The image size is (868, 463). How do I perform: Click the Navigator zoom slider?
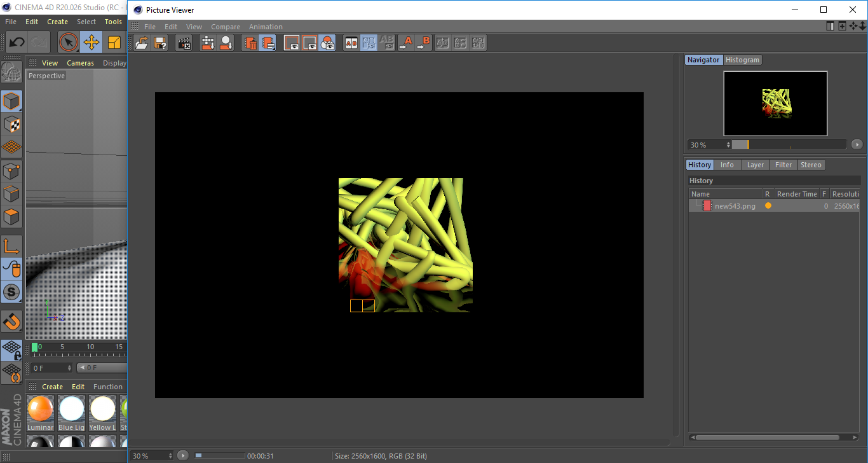pos(789,144)
